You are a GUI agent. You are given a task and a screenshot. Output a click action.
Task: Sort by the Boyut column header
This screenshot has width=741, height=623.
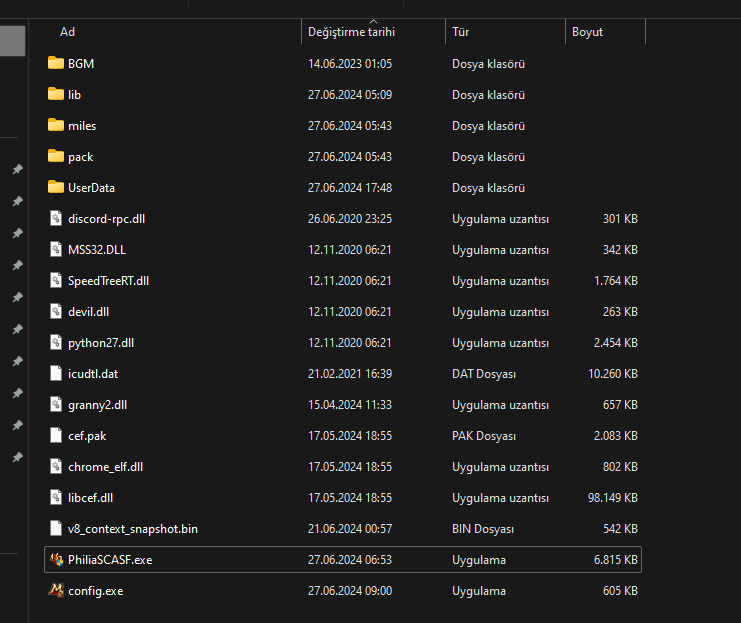pyautogui.click(x=587, y=32)
